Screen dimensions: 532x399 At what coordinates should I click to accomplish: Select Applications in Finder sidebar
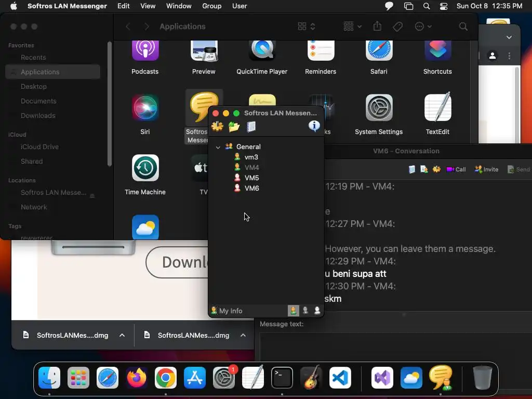click(53, 72)
